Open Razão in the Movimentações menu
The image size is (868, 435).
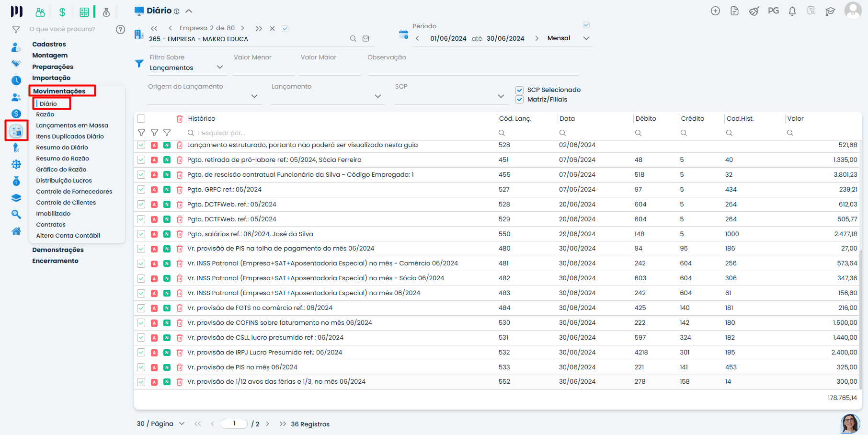pos(45,114)
